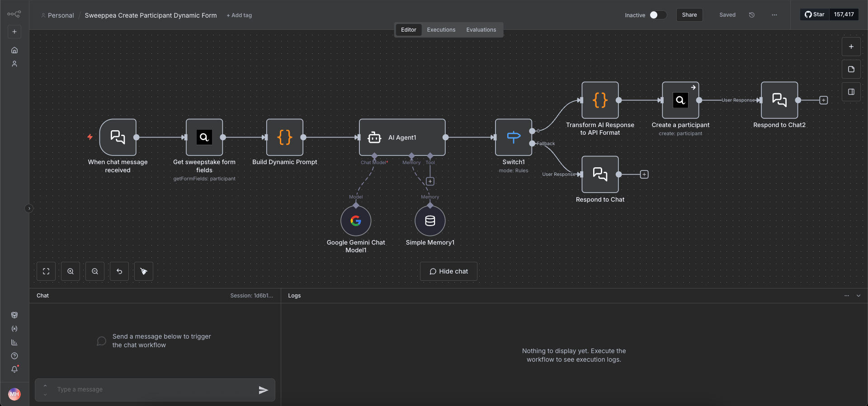Screen dimensions: 868x406
Task: Open the Insights chart icon in sidebar
Action: pyautogui.click(x=14, y=342)
